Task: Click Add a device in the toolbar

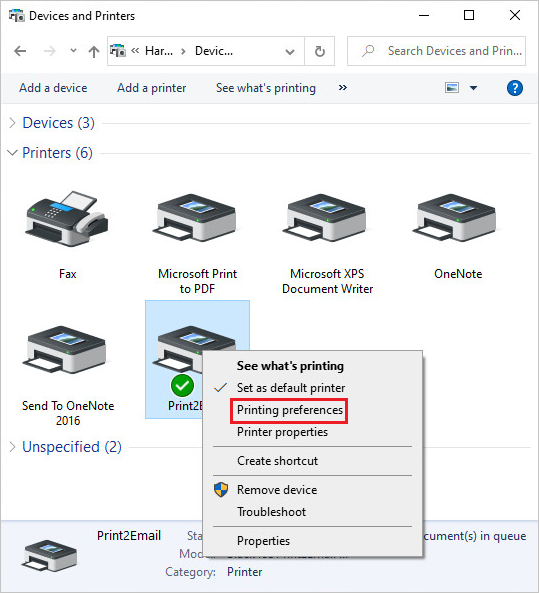Action: pos(53,88)
